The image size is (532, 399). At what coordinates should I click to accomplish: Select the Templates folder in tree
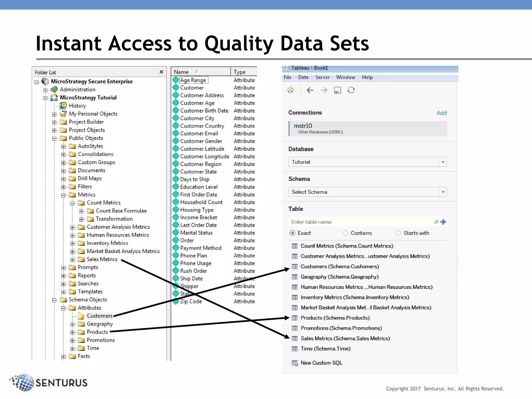pyautogui.click(x=90, y=291)
